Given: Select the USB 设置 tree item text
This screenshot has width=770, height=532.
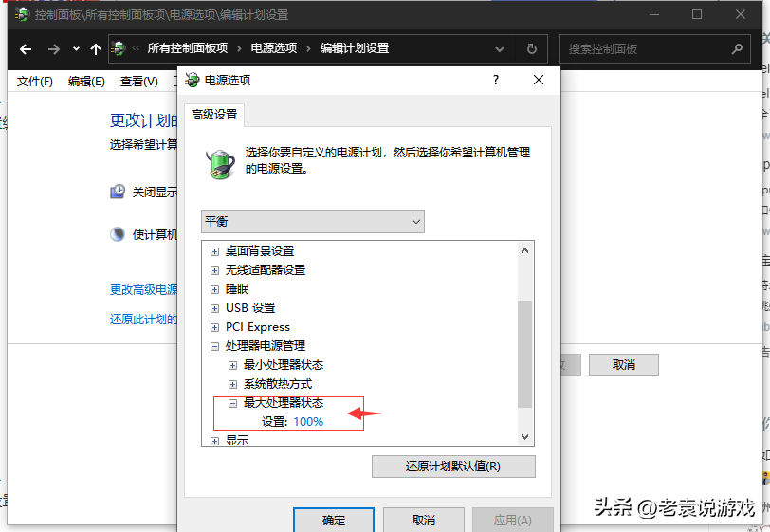Looking at the screenshot, I should click(250, 308).
